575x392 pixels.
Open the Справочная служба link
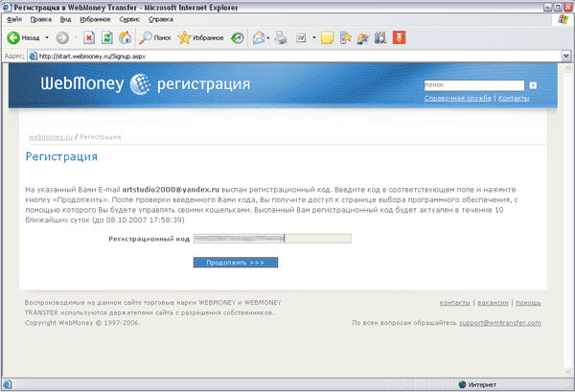pos(457,99)
